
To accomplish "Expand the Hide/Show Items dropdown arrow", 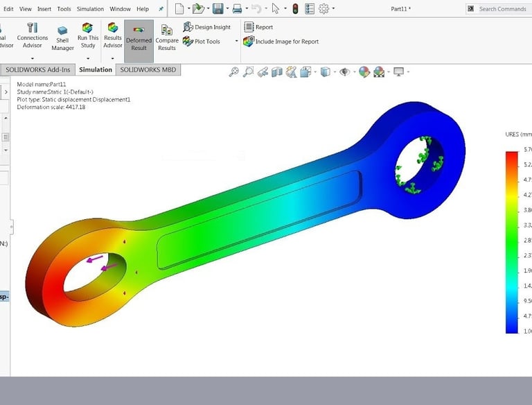I will click(354, 71).
